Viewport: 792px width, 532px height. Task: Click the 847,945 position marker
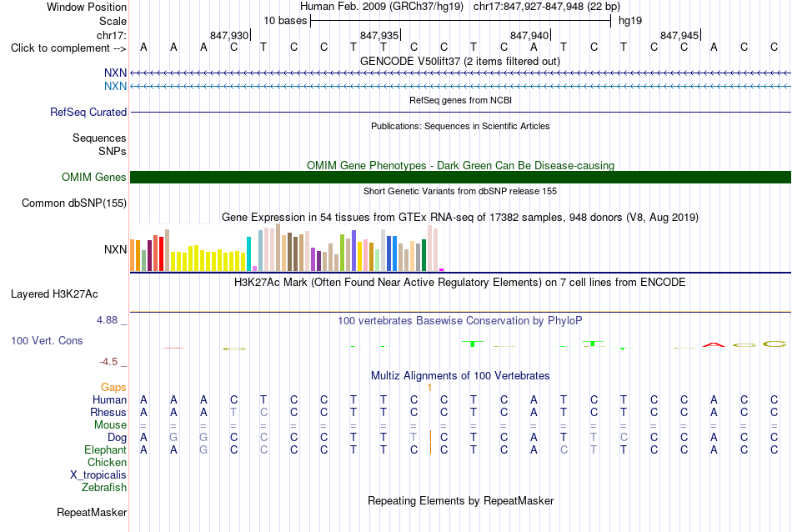pyautogui.click(x=679, y=35)
